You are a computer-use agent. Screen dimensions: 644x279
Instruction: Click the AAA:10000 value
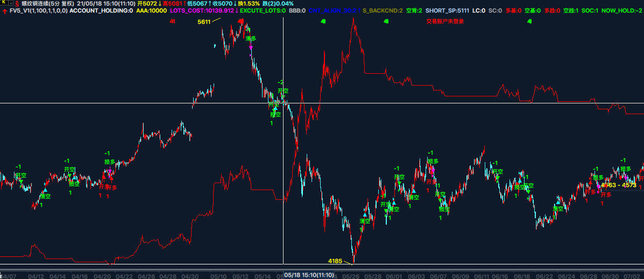(151, 11)
